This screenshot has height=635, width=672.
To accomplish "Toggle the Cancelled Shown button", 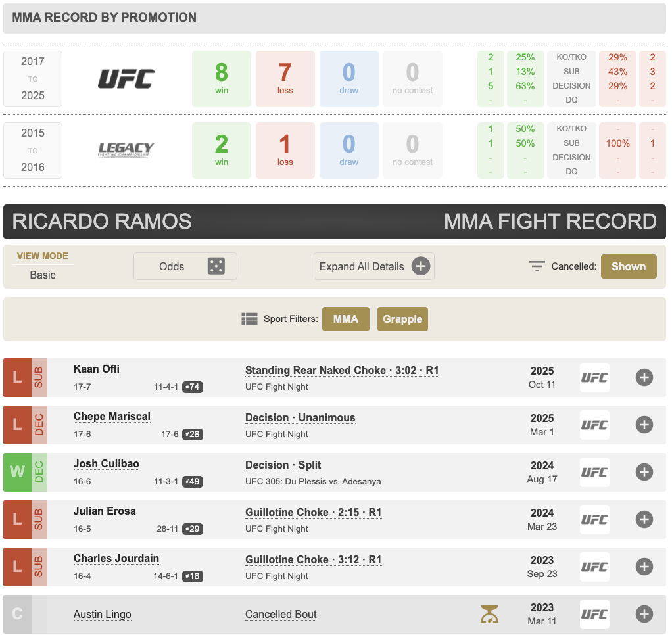I will click(628, 266).
